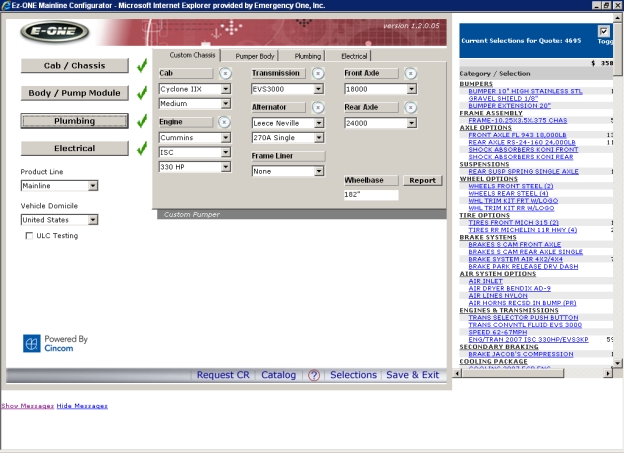Open the Cyclone IIX cab dropdown
Viewport: 624px width, 453px height.
click(226, 89)
